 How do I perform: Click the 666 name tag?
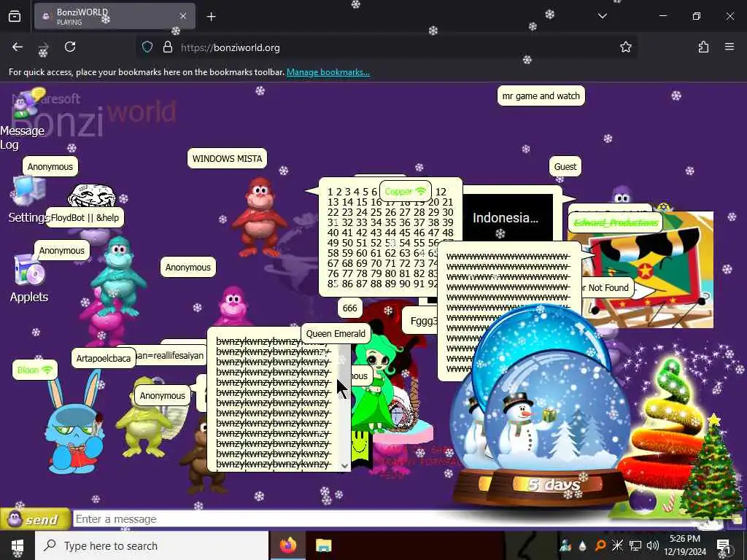point(349,308)
